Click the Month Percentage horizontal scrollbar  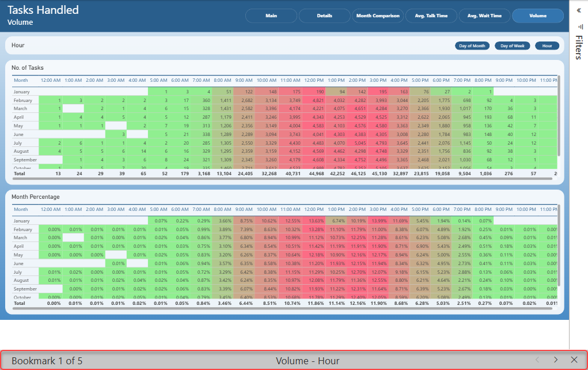(x=282, y=308)
